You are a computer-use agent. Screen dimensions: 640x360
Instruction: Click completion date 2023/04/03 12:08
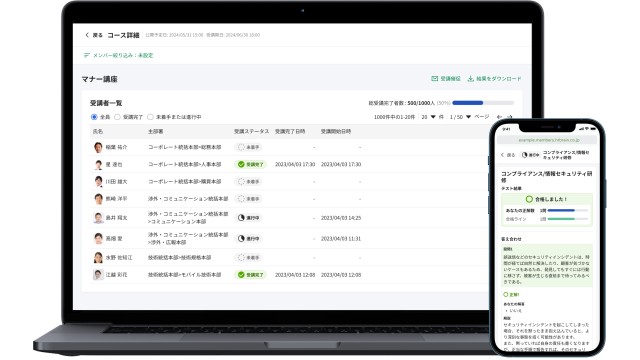click(x=295, y=275)
